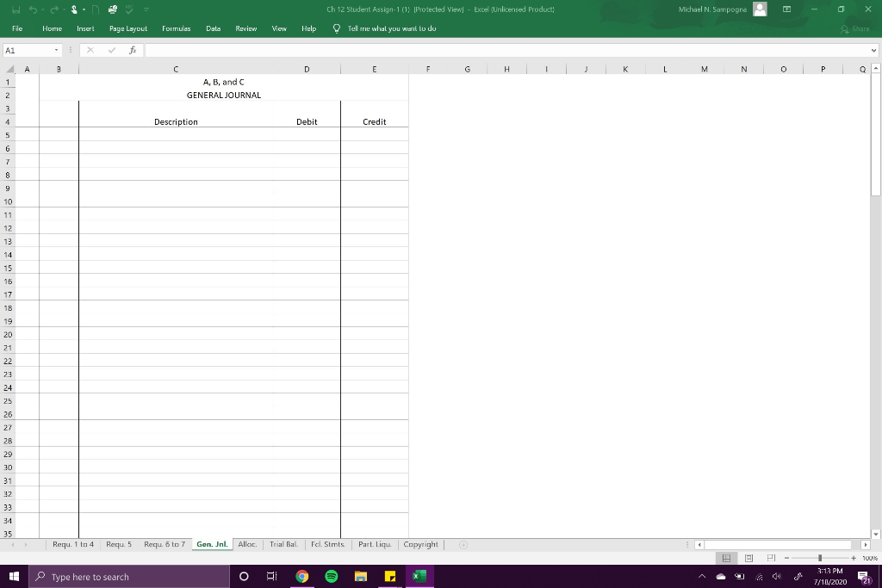Click the Share button

(854, 28)
